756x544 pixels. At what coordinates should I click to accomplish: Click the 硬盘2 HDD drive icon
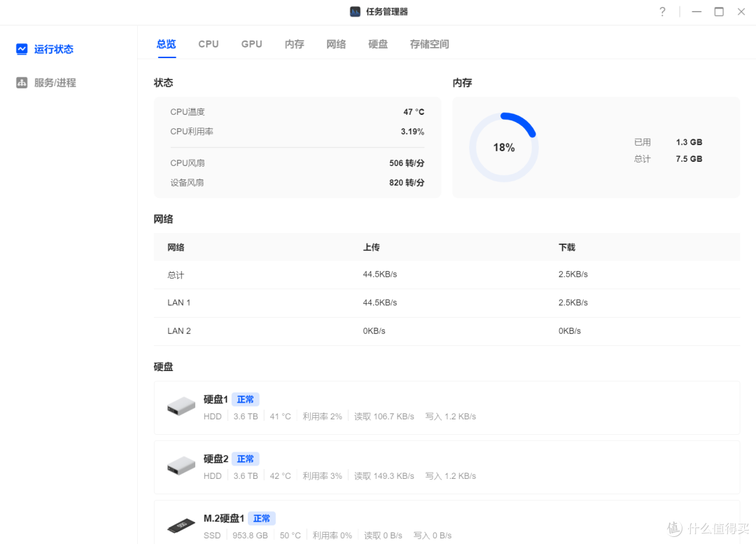[181, 466]
